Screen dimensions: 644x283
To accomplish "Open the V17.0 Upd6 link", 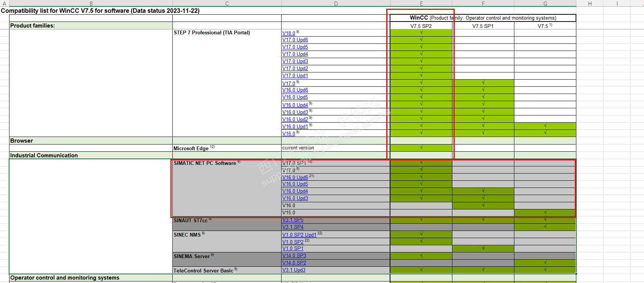I will (x=295, y=40).
